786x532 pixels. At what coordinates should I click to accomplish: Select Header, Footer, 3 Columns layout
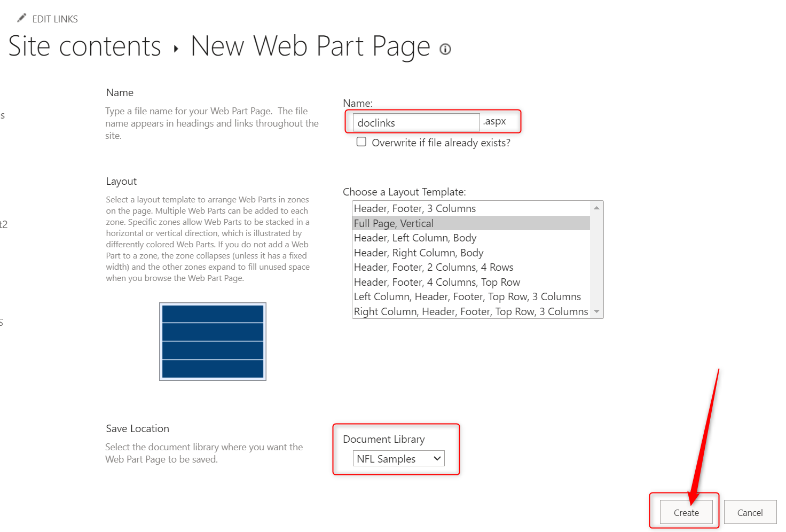tap(471, 208)
